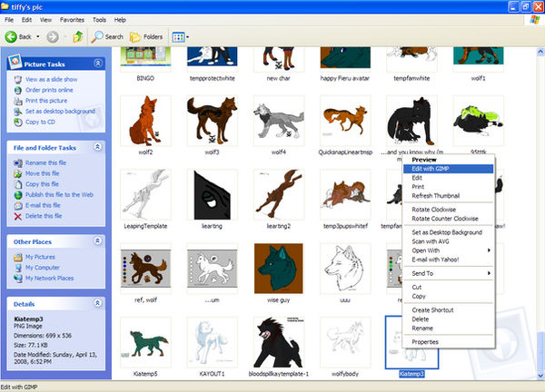Image resolution: width=545 pixels, height=392 pixels.
Task: Open the Favorites menu
Action: 72,20
